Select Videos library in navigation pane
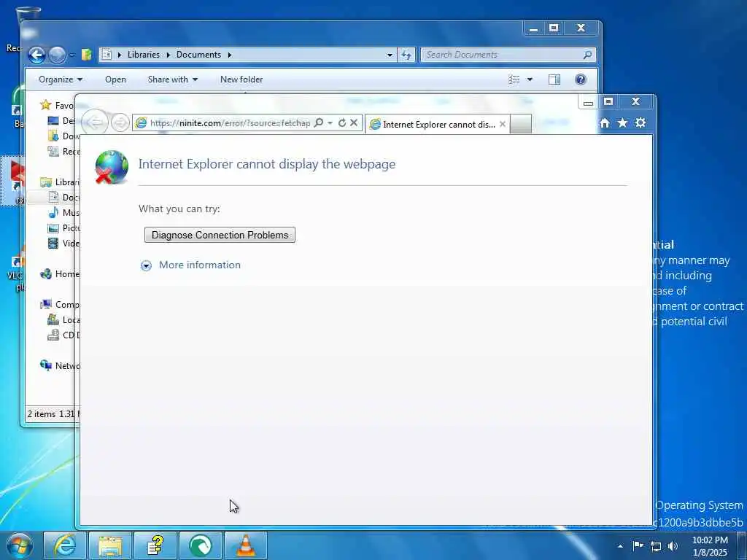 point(63,243)
